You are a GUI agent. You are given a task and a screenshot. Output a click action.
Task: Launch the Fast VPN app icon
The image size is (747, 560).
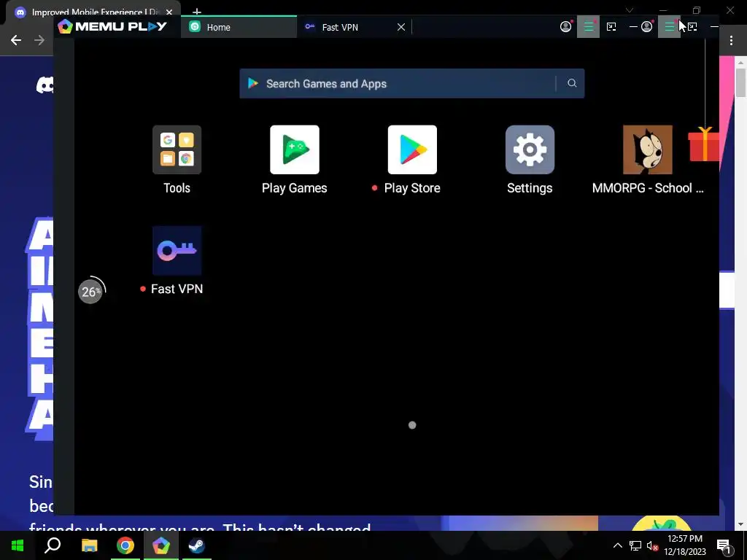pyautogui.click(x=177, y=251)
